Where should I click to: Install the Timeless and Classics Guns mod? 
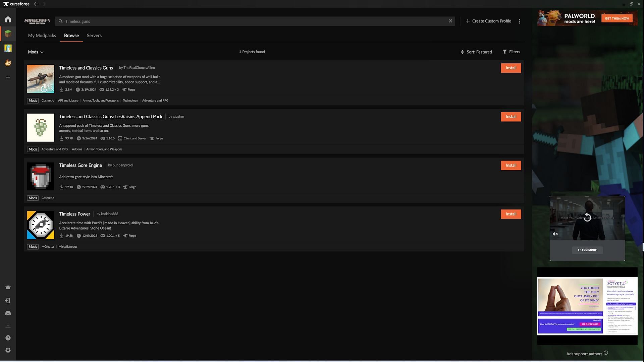511,68
